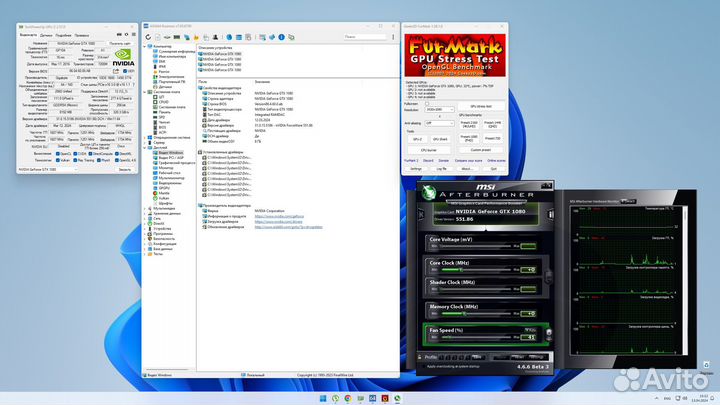Toggle the UEFI checkbox in GPU-Z
720x405 pixels.
125,71
